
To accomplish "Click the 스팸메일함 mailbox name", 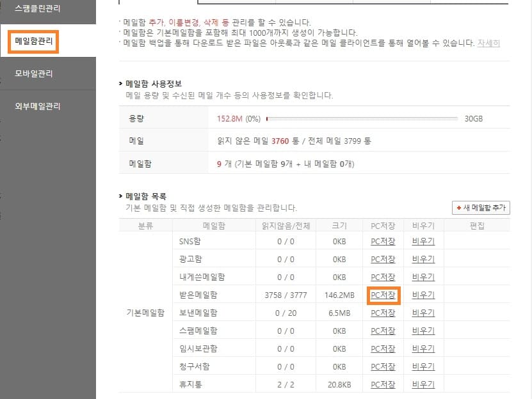I will click(x=198, y=331).
